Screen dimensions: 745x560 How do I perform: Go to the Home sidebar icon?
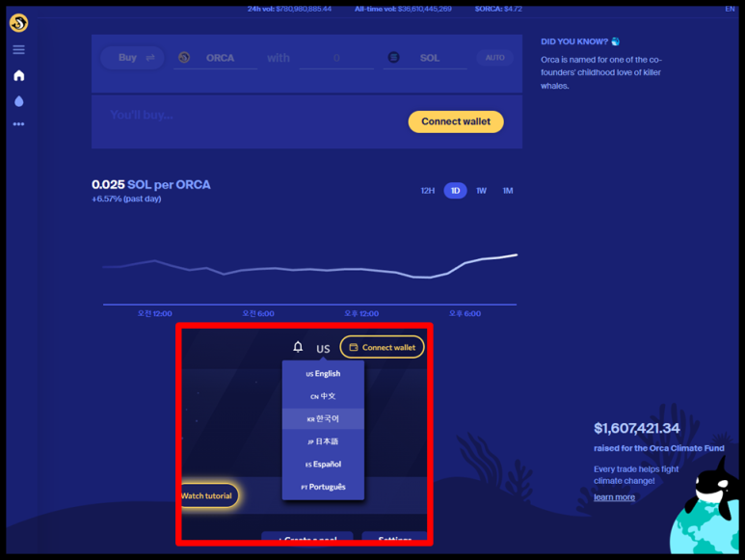pyautogui.click(x=18, y=75)
